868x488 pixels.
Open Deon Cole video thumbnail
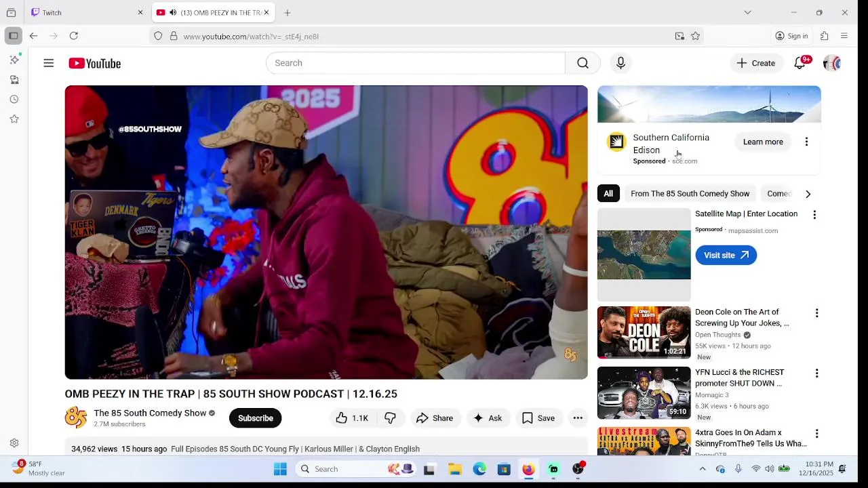click(x=644, y=332)
